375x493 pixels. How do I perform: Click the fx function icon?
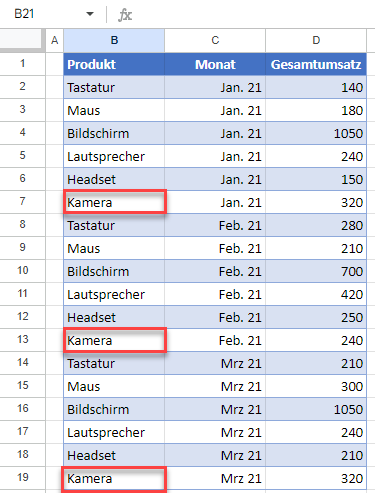(x=125, y=15)
